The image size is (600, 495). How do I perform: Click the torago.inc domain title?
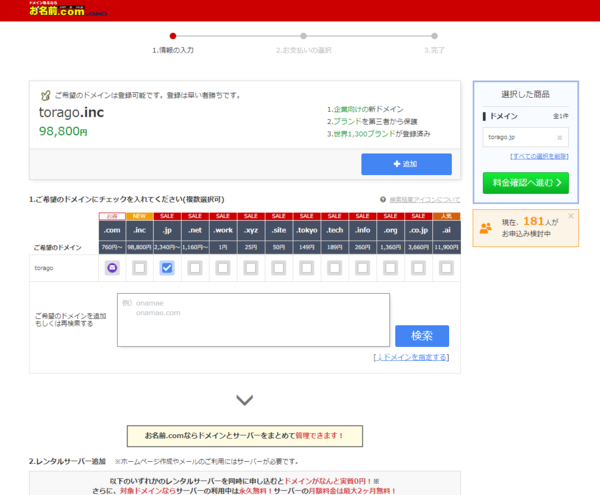click(x=72, y=112)
